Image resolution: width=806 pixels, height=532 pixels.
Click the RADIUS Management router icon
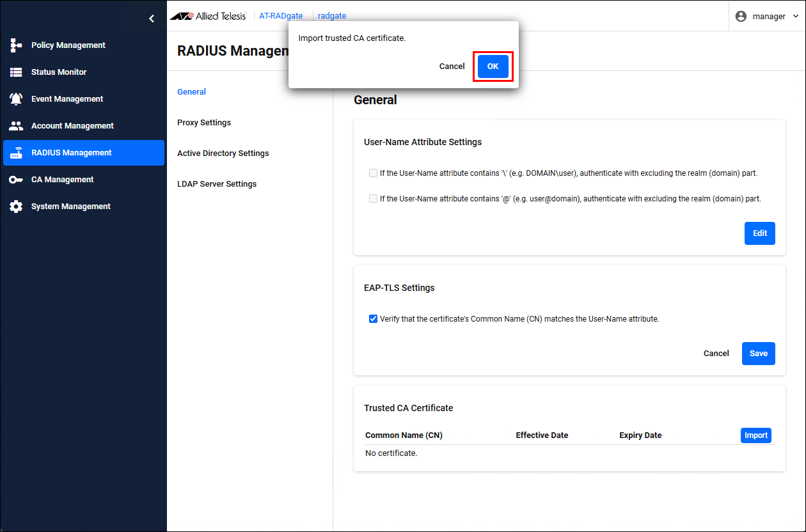point(16,153)
